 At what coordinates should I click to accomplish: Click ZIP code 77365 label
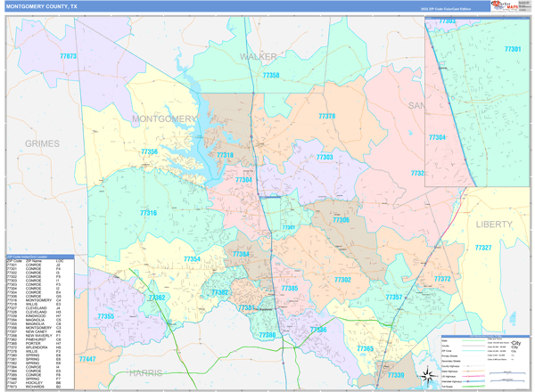click(365, 348)
